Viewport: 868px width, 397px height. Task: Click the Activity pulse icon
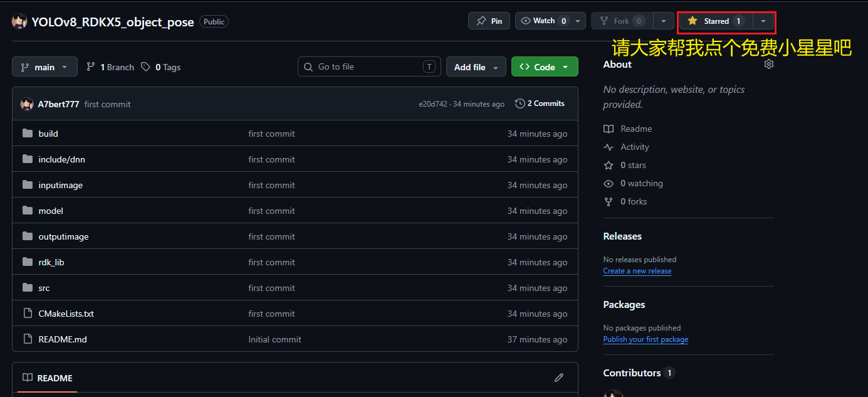click(609, 147)
